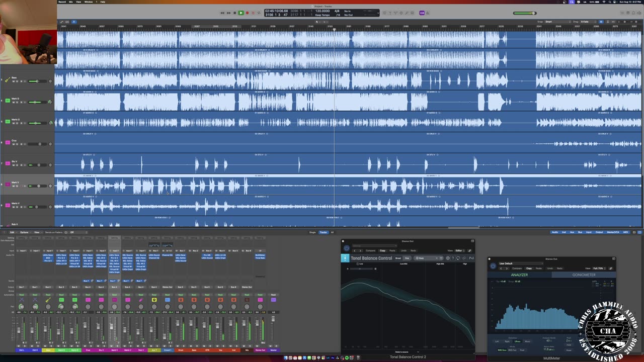This screenshot has height=362, width=644.
Task: Open the mixer Options menu
Action: pyautogui.click(x=24, y=232)
